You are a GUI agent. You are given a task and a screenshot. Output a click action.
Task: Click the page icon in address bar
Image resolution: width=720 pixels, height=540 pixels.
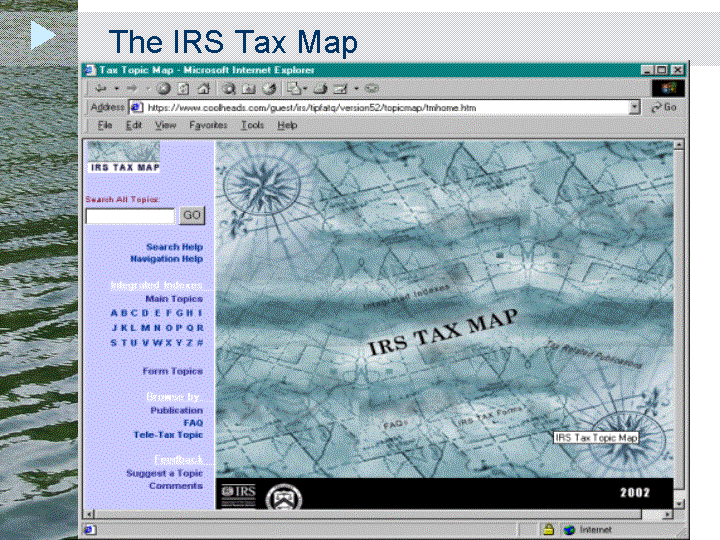click(x=136, y=107)
